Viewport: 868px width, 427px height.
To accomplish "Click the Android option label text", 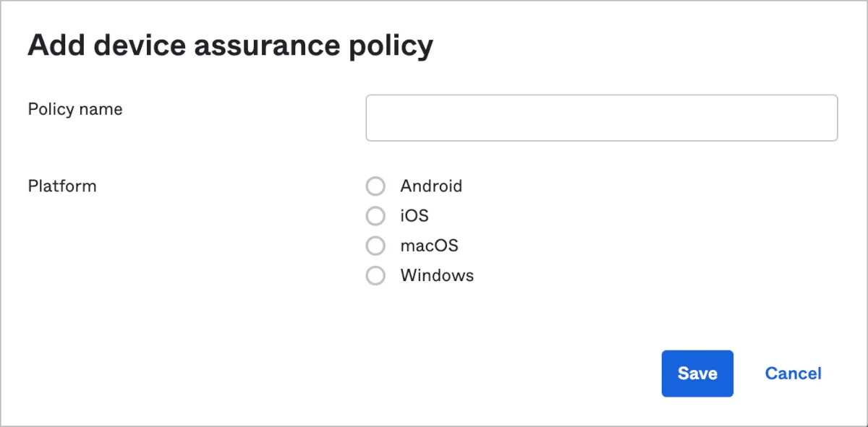I will pyautogui.click(x=431, y=186).
